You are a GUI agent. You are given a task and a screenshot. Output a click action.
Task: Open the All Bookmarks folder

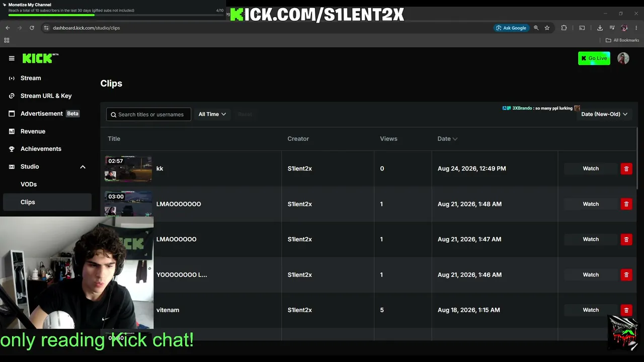click(x=622, y=40)
